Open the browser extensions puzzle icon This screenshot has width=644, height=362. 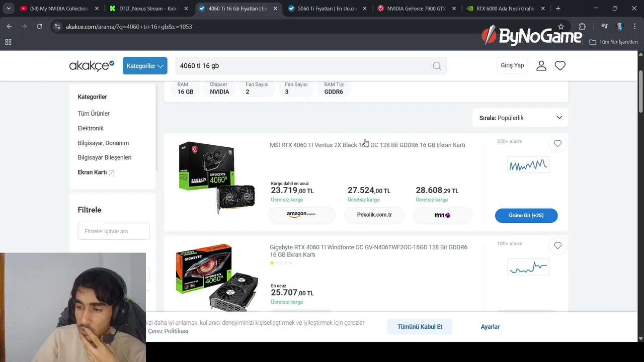click(582, 27)
